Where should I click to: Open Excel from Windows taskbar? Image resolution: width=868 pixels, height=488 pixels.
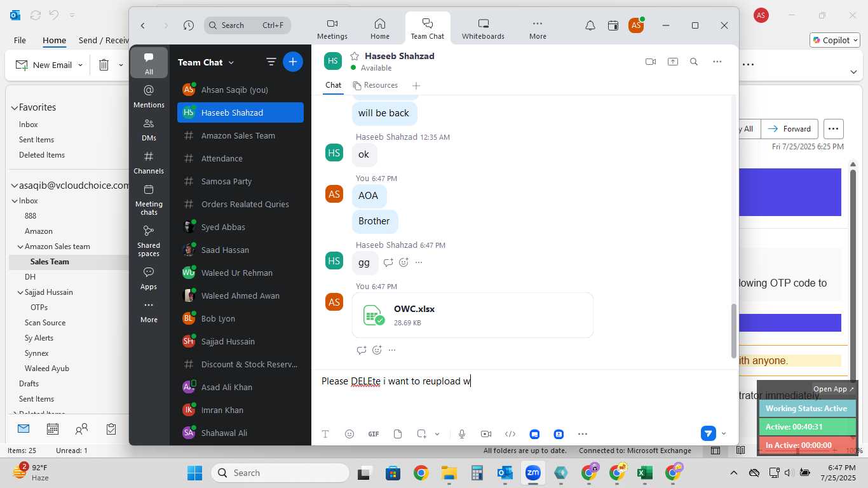pos(645,473)
